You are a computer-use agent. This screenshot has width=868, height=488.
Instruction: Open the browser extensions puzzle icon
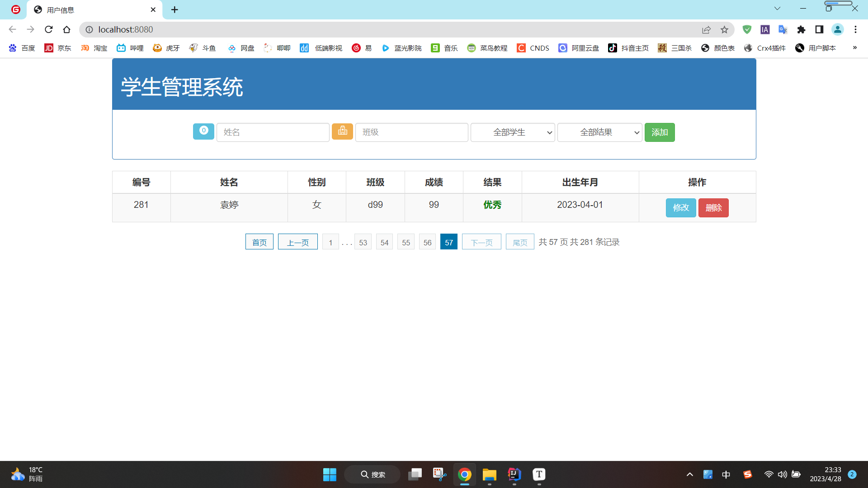[x=801, y=29]
